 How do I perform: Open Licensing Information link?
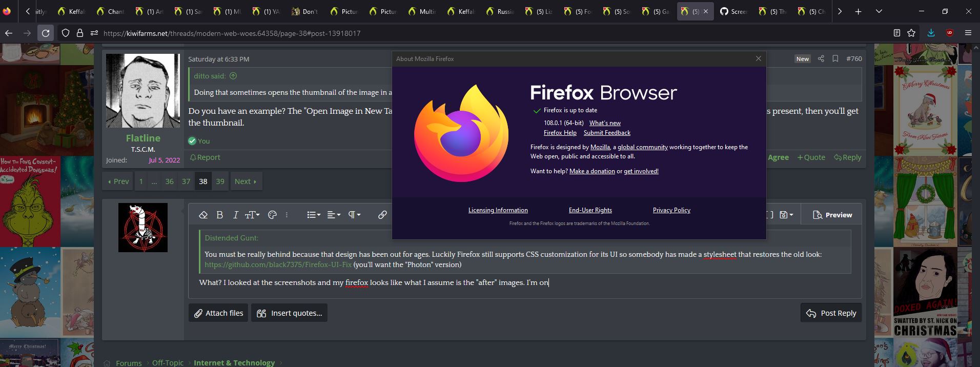(x=498, y=210)
